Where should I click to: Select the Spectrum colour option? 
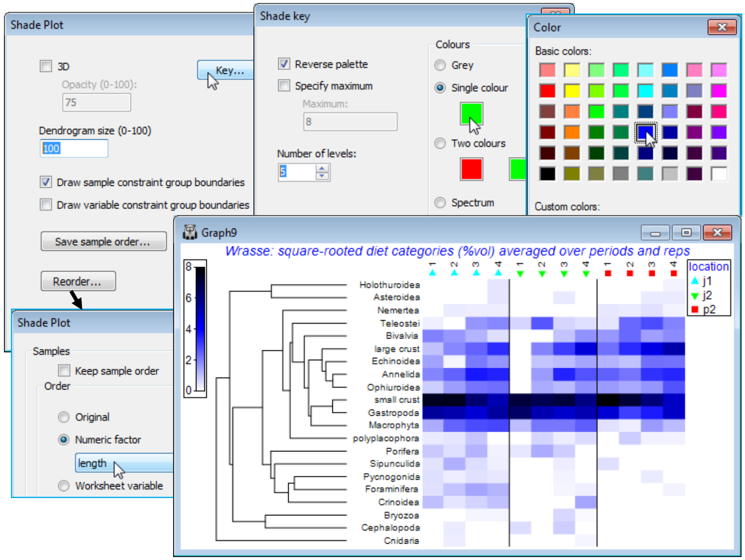coord(440,202)
